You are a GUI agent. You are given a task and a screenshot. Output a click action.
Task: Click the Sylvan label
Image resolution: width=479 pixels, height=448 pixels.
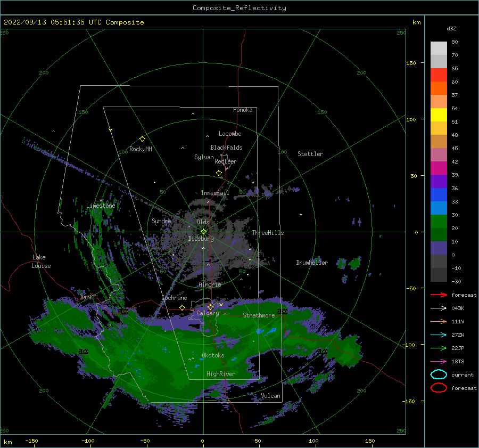tap(204, 157)
